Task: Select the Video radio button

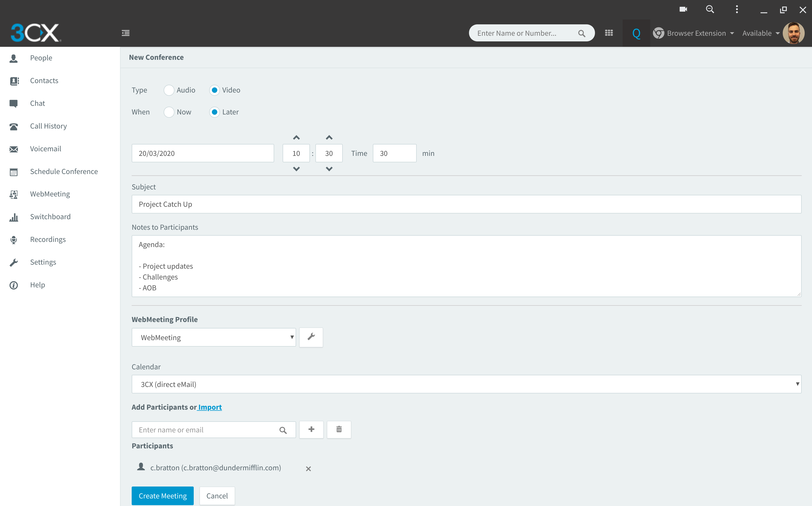Action: [214, 90]
